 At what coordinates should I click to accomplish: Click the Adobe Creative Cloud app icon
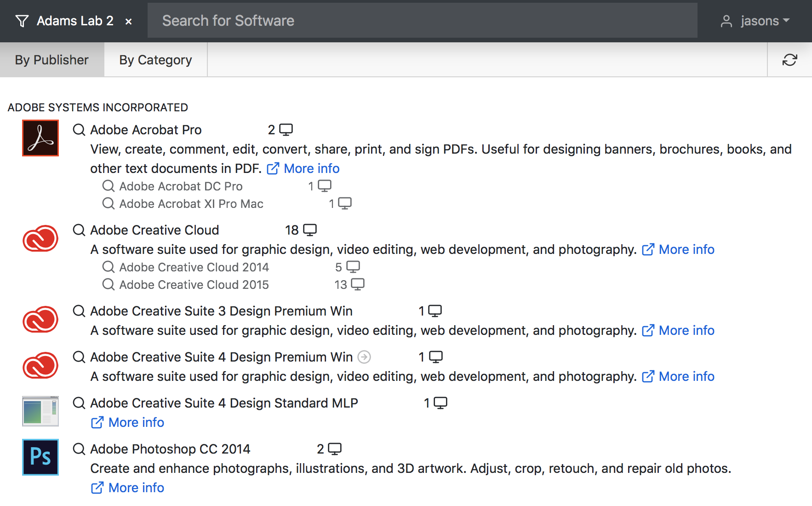click(40, 238)
